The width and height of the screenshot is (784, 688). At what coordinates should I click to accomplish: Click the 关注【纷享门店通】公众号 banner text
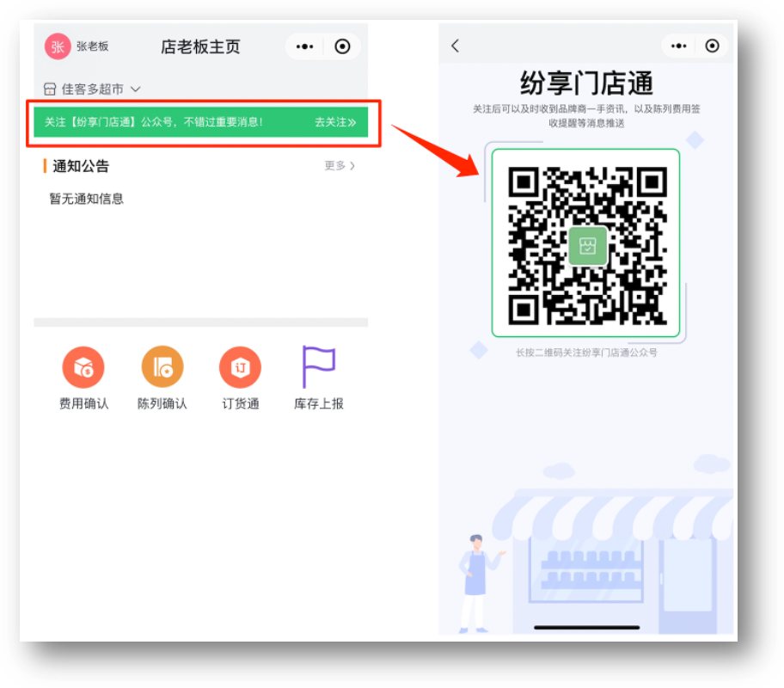point(154,122)
